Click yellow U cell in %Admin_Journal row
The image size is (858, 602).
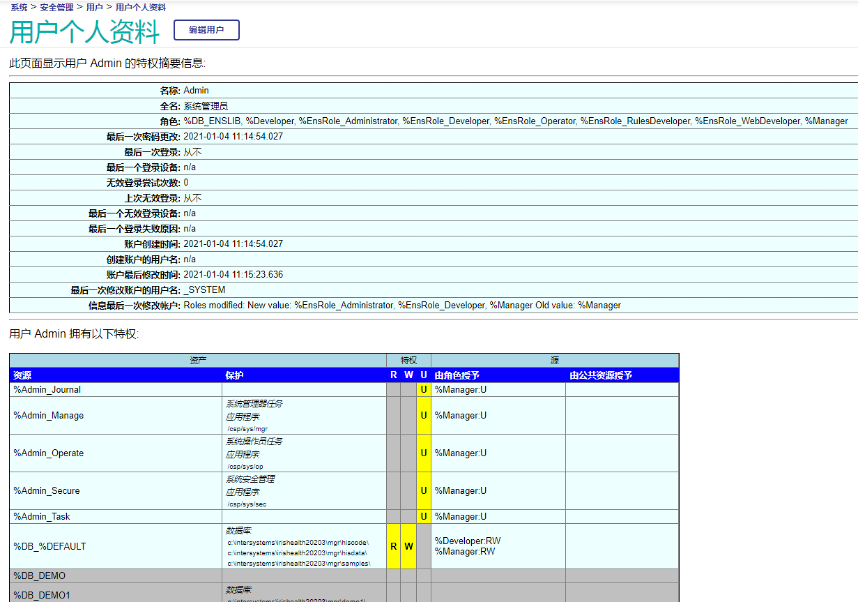tap(424, 390)
